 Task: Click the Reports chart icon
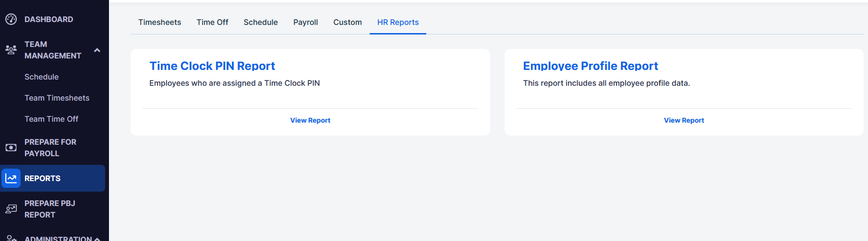11,178
